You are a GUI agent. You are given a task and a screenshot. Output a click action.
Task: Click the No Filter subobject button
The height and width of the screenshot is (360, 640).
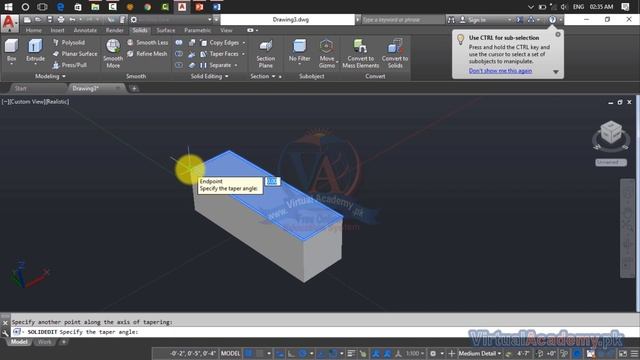tap(300, 51)
